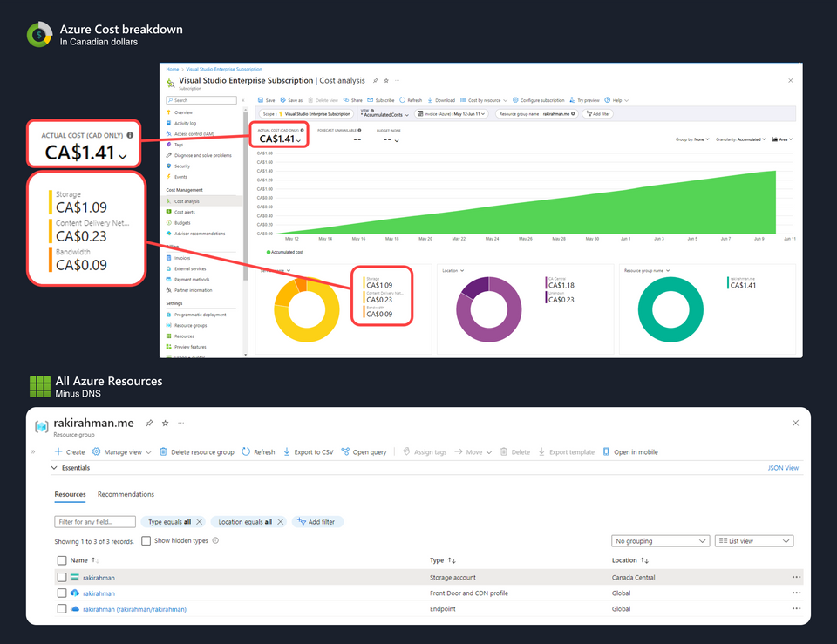Enable Show hidden types checkbox
The image size is (837, 644).
point(146,541)
